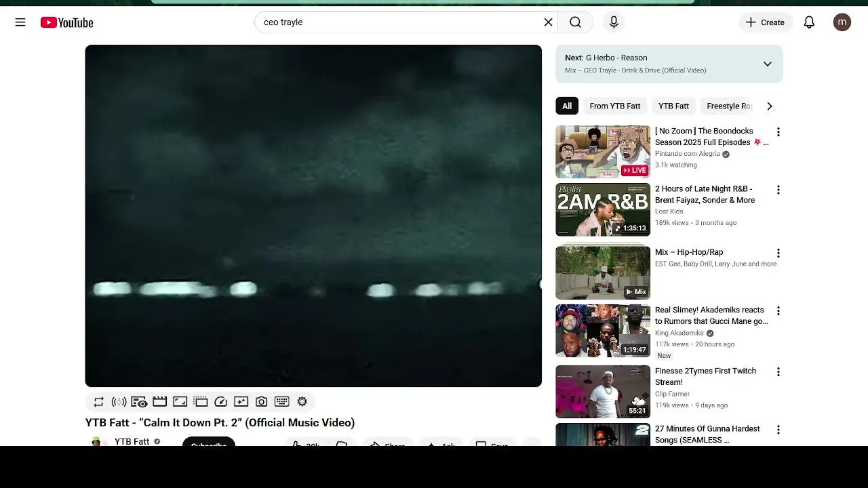The width and height of the screenshot is (868, 488).
Task: Click the video title 'Calm It Down Pt. 2'
Action: 220,423
